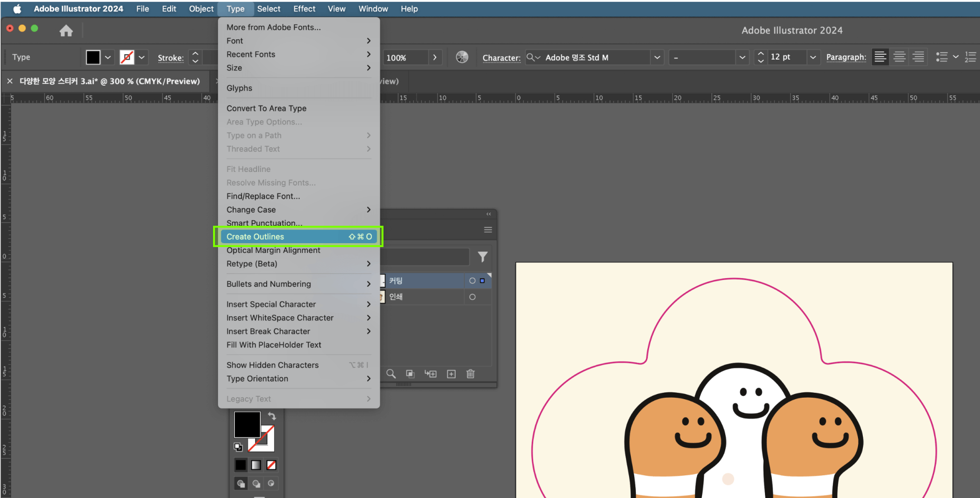Expand the font style dropdown
Viewport: 980px width, 498px height.
742,57
